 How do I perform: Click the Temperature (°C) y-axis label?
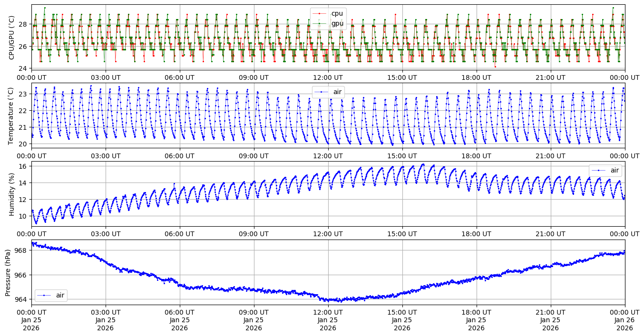(12, 115)
